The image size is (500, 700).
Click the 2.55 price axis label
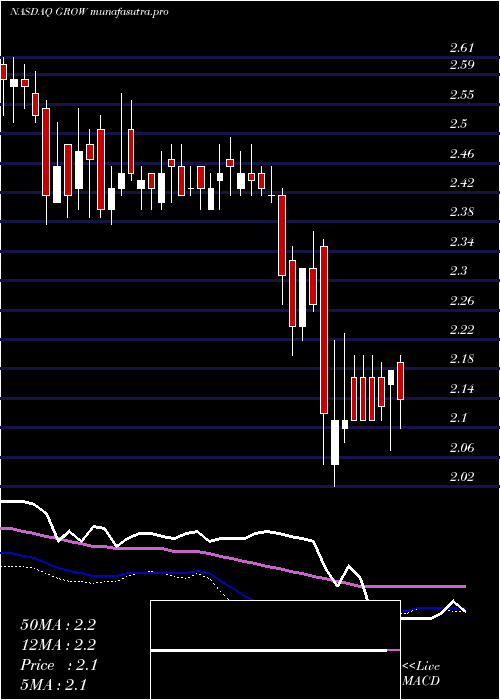click(x=462, y=95)
